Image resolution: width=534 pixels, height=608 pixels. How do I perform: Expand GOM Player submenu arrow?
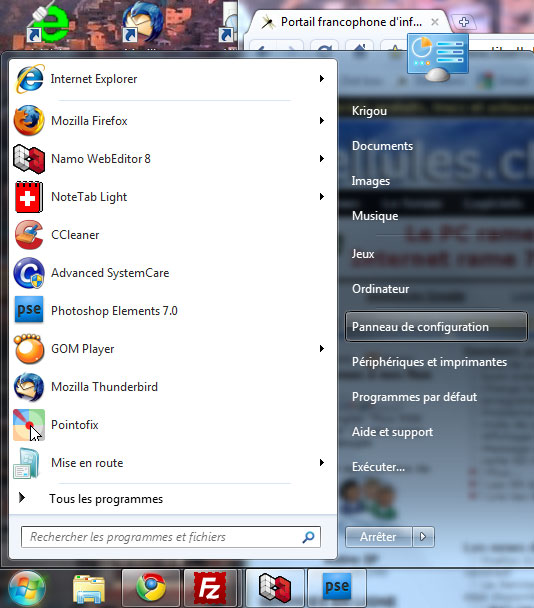tap(321, 349)
